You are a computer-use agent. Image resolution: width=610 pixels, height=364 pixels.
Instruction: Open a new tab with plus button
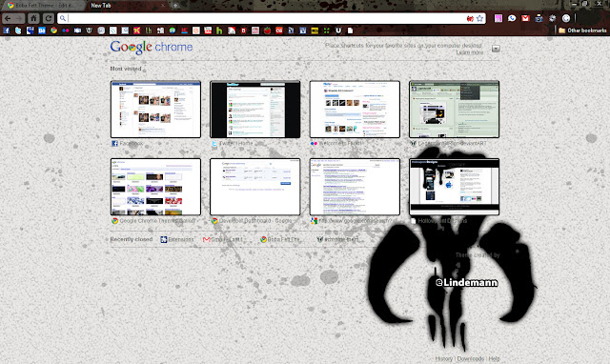pos(175,6)
